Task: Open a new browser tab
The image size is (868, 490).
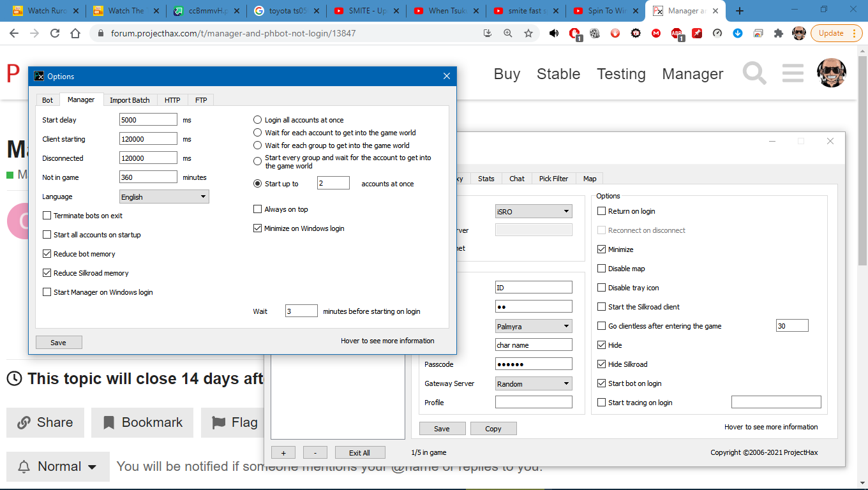Action: (740, 11)
